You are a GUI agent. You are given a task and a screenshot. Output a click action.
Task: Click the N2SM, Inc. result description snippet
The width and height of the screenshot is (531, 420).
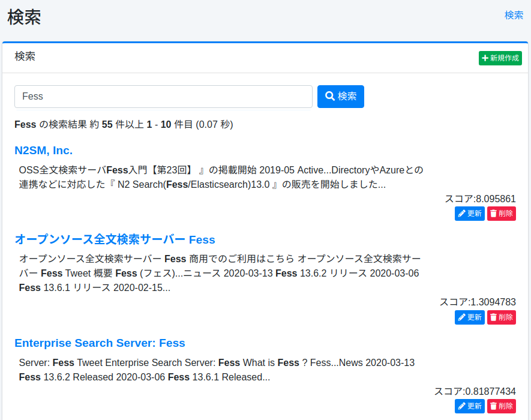221,177
